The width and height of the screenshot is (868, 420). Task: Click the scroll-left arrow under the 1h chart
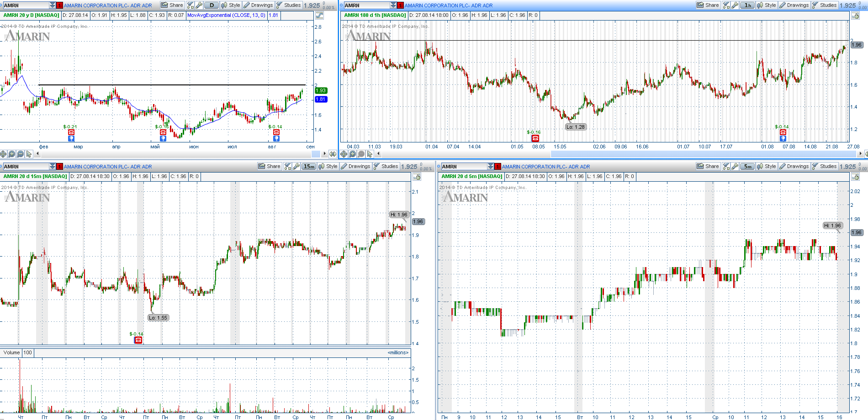pos(379,153)
